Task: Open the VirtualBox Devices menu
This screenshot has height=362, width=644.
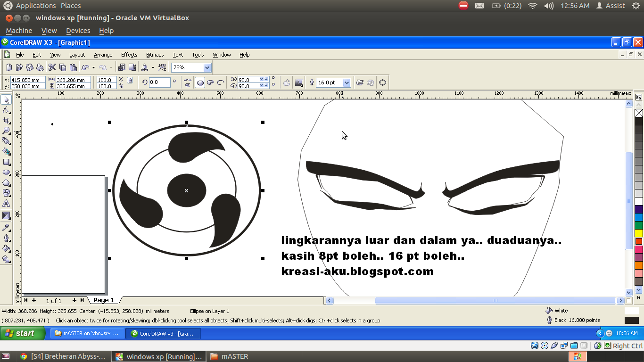Action: [x=78, y=30]
